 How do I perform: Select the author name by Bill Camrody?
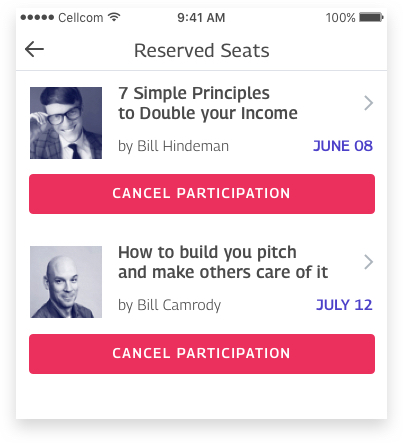[x=169, y=305]
